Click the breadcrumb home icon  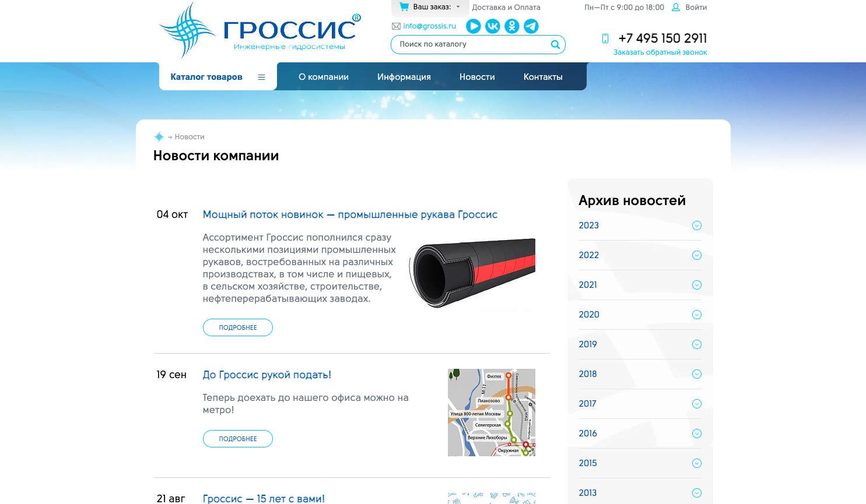pyautogui.click(x=159, y=137)
